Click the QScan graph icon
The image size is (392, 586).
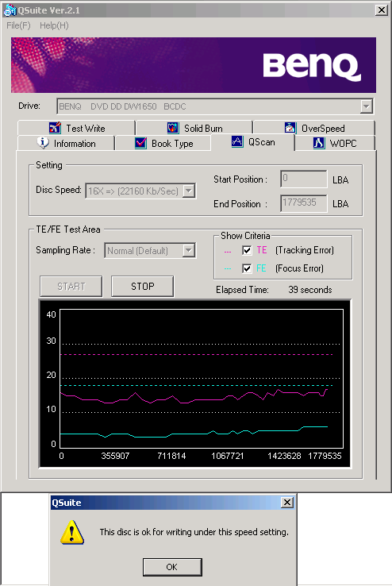tap(237, 141)
